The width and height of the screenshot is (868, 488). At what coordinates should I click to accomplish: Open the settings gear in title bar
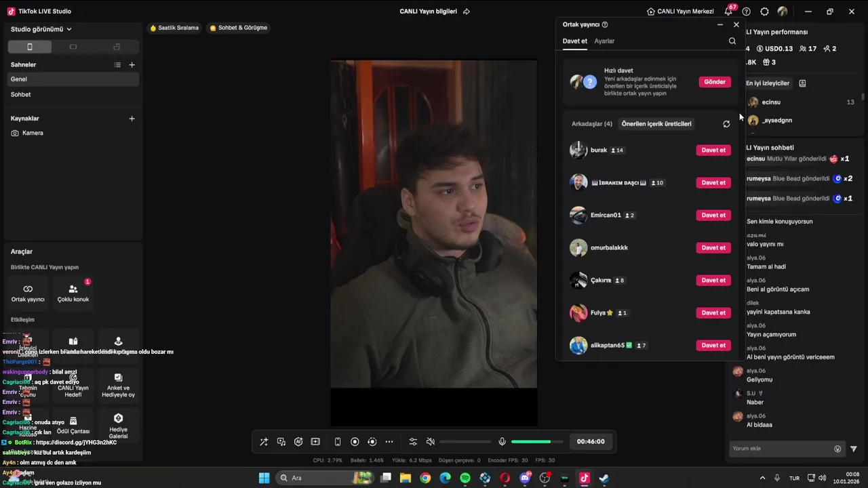pos(764,12)
